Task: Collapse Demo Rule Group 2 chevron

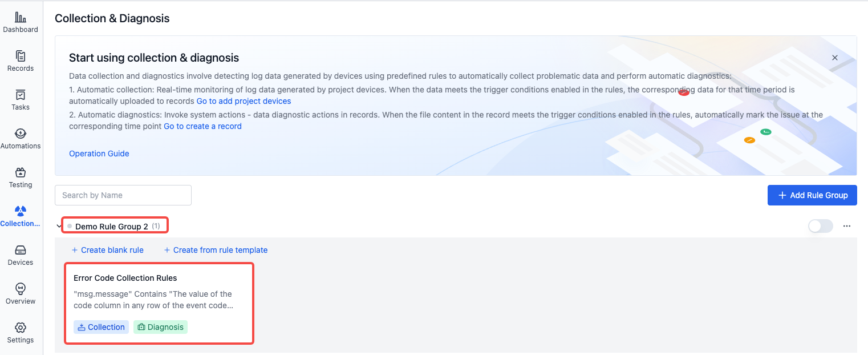Action: click(x=59, y=227)
